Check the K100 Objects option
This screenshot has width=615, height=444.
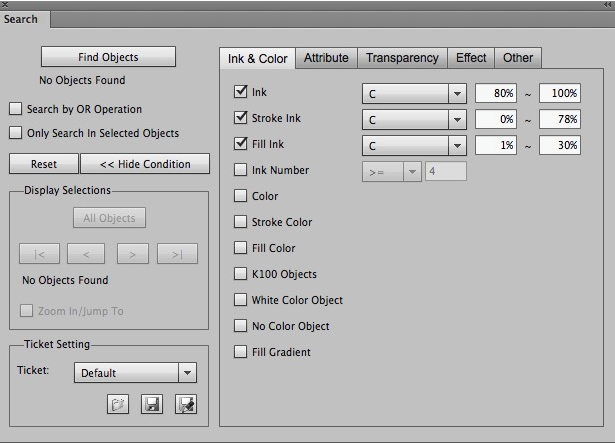point(240,274)
